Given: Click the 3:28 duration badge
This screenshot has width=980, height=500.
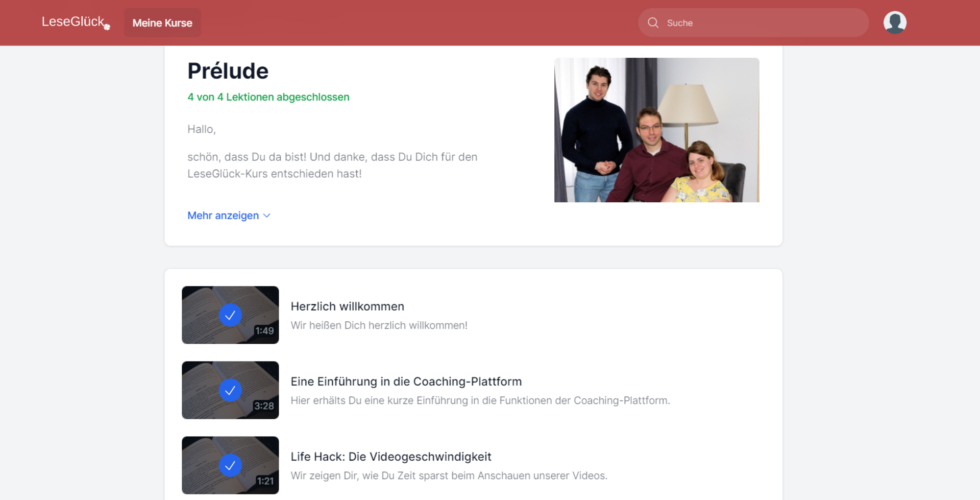Looking at the screenshot, I should pyautogui.click(x=264, y=406).
